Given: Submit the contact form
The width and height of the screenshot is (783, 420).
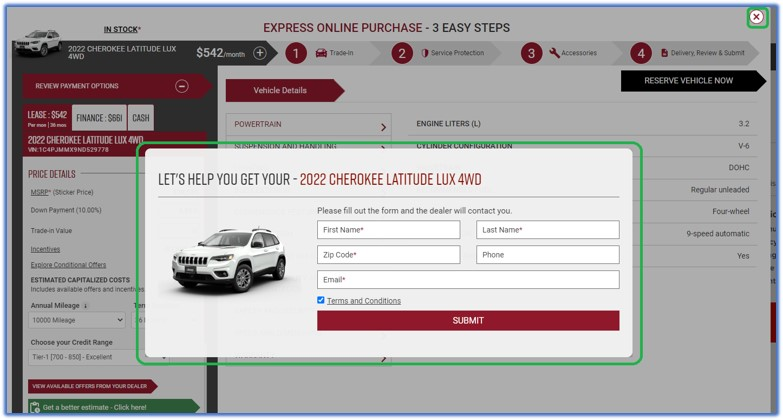Looking at the screenshot, I should coord(468,321).
